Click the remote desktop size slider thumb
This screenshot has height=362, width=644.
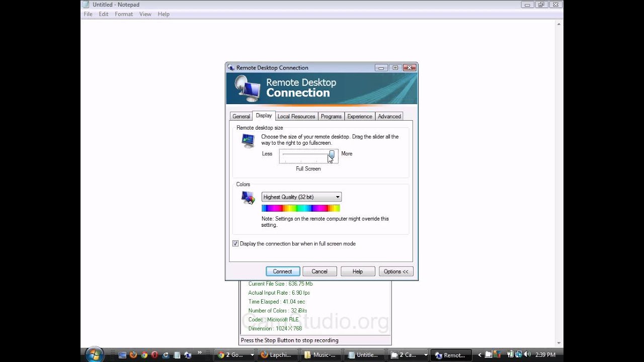point(332,154)
